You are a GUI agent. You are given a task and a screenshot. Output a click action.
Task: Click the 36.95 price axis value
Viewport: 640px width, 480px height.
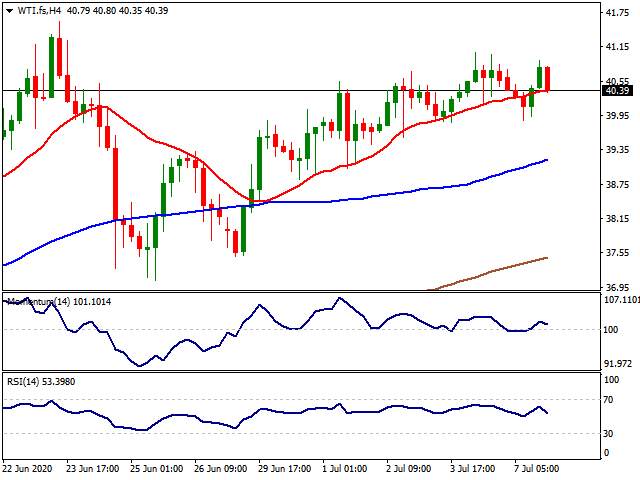tap(617, 287)
